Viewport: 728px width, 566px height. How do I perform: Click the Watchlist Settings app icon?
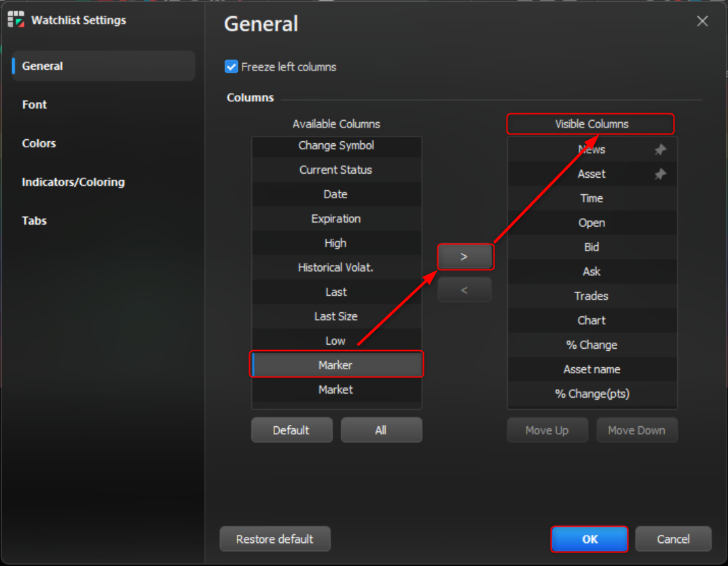(x=16, y=20)
